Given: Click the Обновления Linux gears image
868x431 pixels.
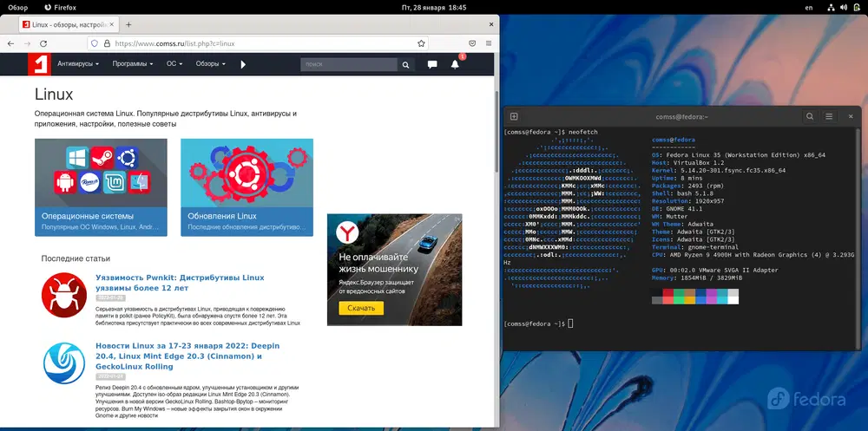Looking at the screenshot, I should pos(247,173).
